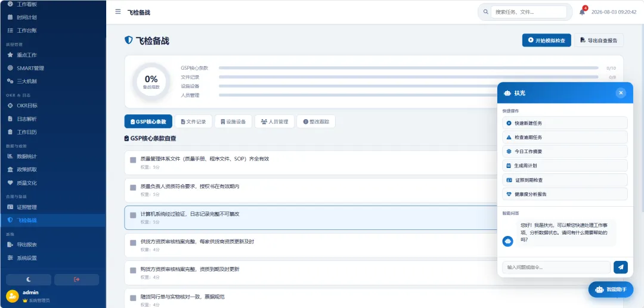Click the 智能助手 floating button
This screenshot has height=308, width=644.
click(x=611, y=290)
